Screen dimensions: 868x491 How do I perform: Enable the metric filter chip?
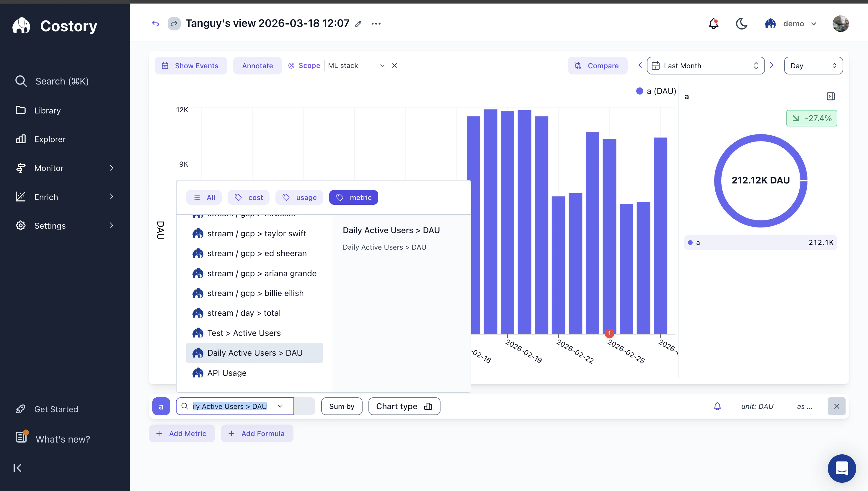coord(353,197)
